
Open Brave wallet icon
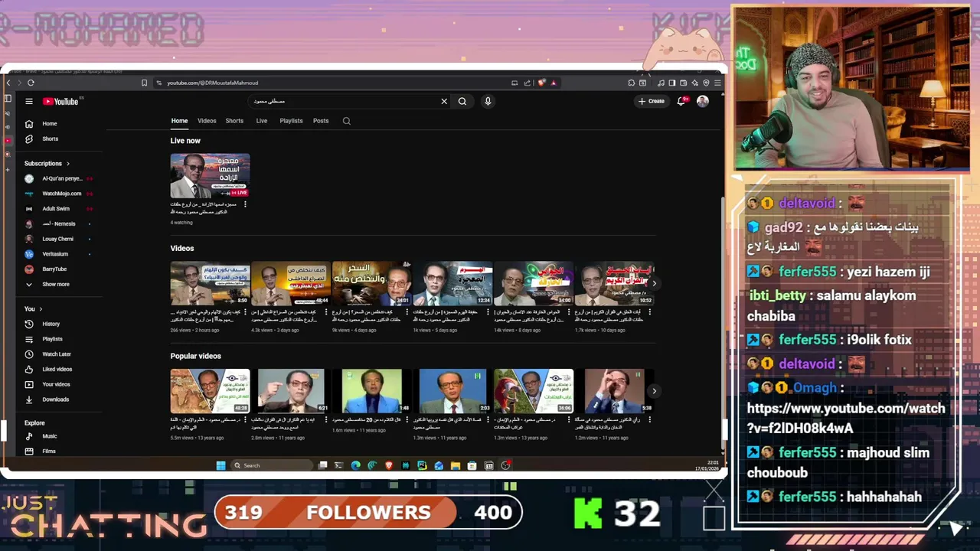click(683, 83)
